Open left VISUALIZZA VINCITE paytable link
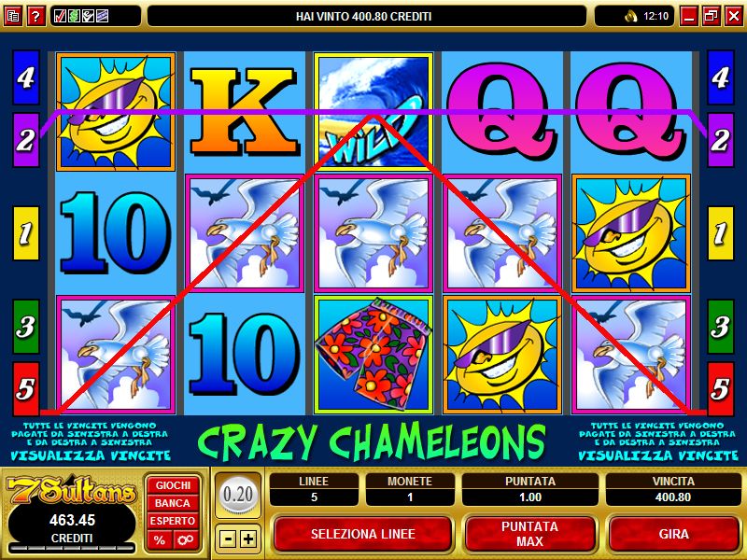This screenshot has height=560, width=747. [x=90, y=455]
